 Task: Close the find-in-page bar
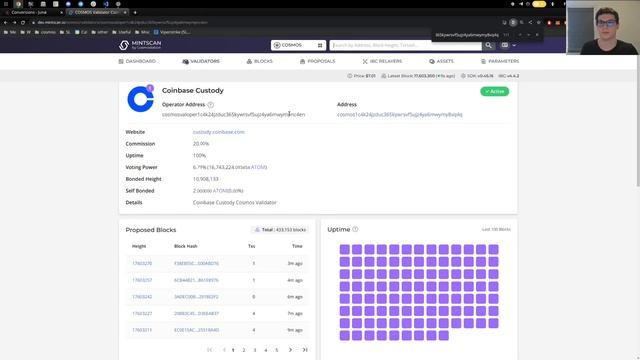(537, 35)
